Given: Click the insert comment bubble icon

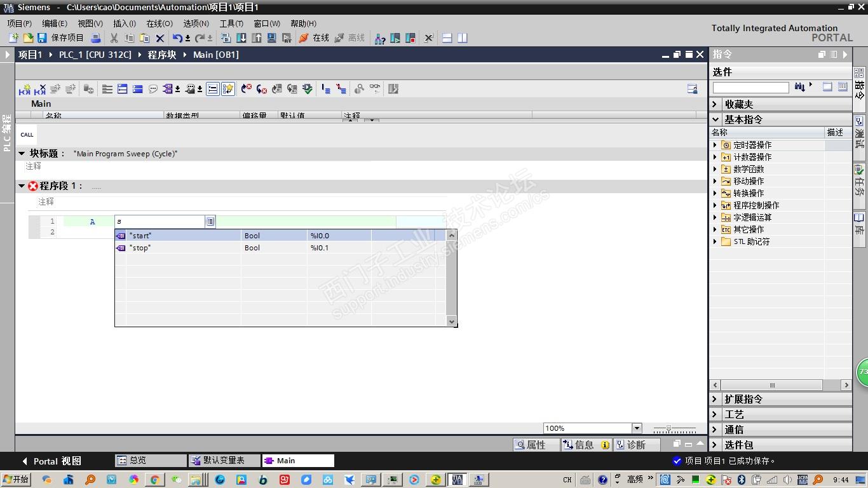Looking at the screenshot, I should coord(153,89).
